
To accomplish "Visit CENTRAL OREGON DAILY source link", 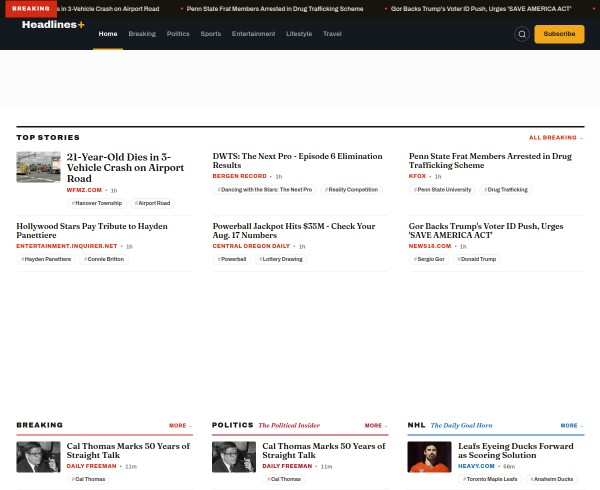I will (251, 246).
